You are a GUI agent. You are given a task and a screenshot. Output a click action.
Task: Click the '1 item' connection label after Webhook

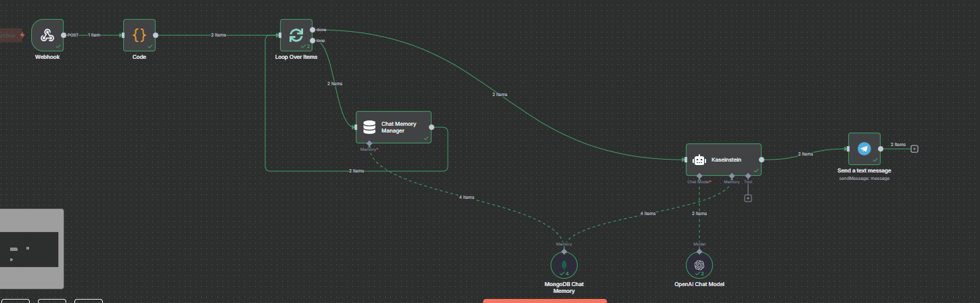coord(94,35)
